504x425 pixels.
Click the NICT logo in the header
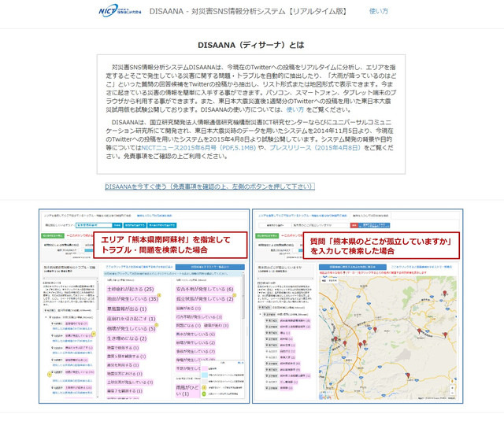click(120, 11)
